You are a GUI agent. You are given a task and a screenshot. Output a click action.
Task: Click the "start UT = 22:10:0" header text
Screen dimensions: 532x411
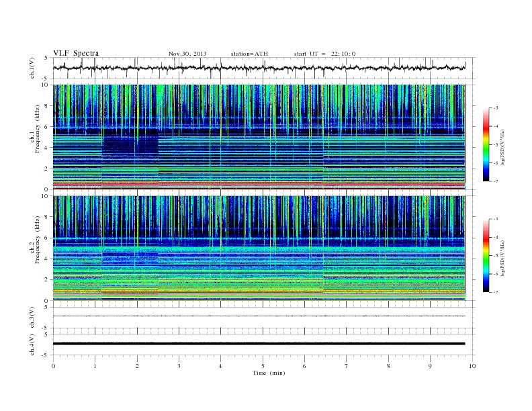324,54
